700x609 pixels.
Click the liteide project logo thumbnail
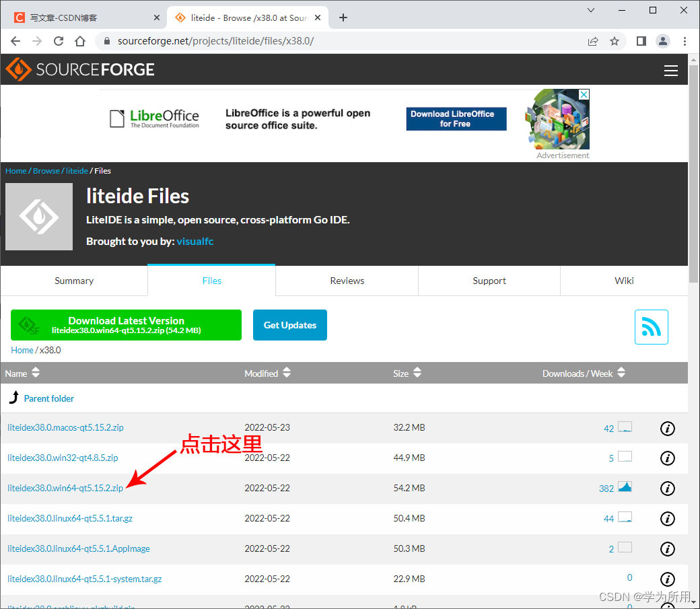39,217
